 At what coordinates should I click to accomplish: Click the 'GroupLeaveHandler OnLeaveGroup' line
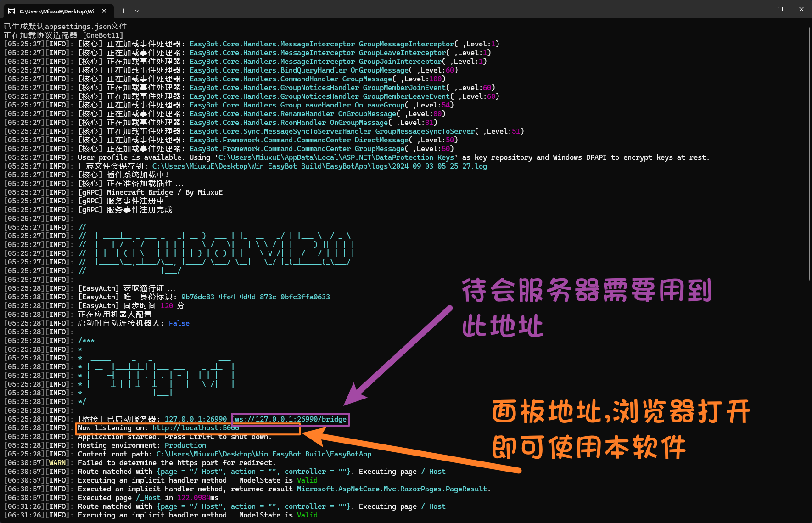point(266,105)
